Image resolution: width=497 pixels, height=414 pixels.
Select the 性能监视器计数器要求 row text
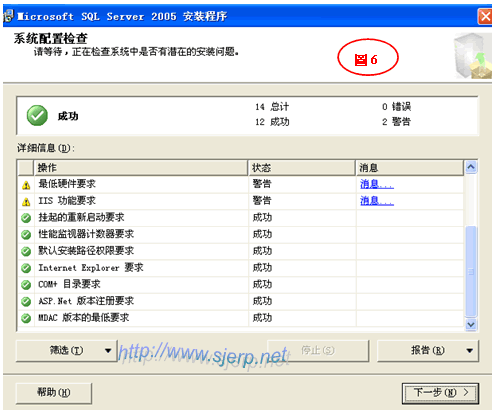pos(86,234)
